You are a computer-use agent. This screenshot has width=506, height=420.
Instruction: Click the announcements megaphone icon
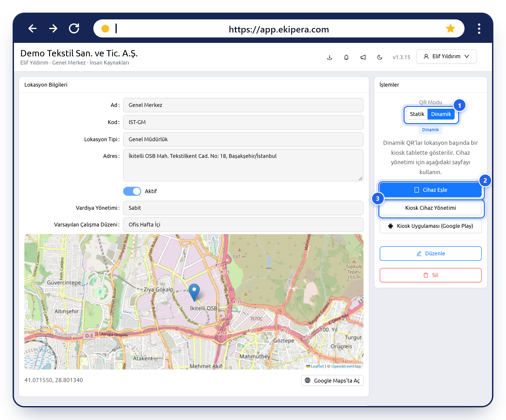(363, 57)
